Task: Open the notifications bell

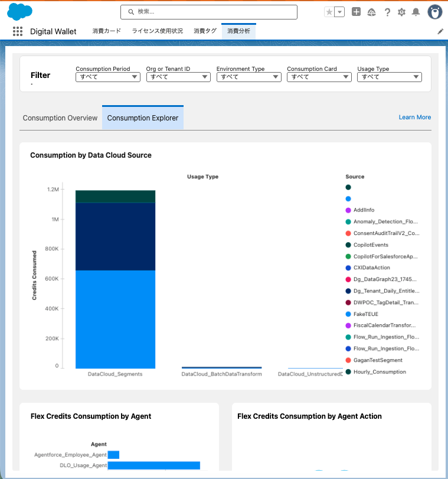Action: click(x=416, y=12)
